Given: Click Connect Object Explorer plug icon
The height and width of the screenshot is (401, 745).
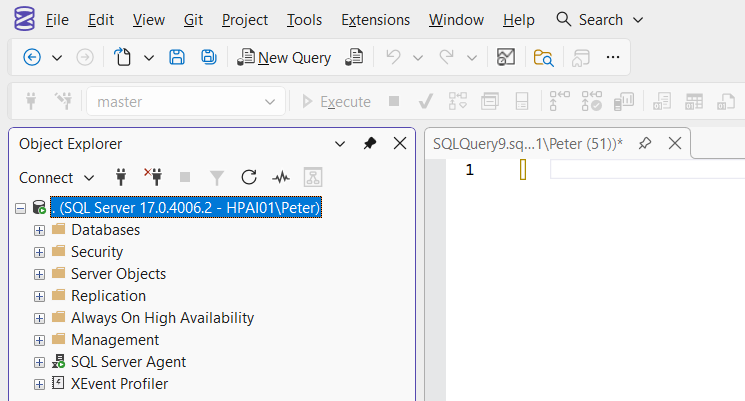Looking at the screenshot, I should 121,177.
